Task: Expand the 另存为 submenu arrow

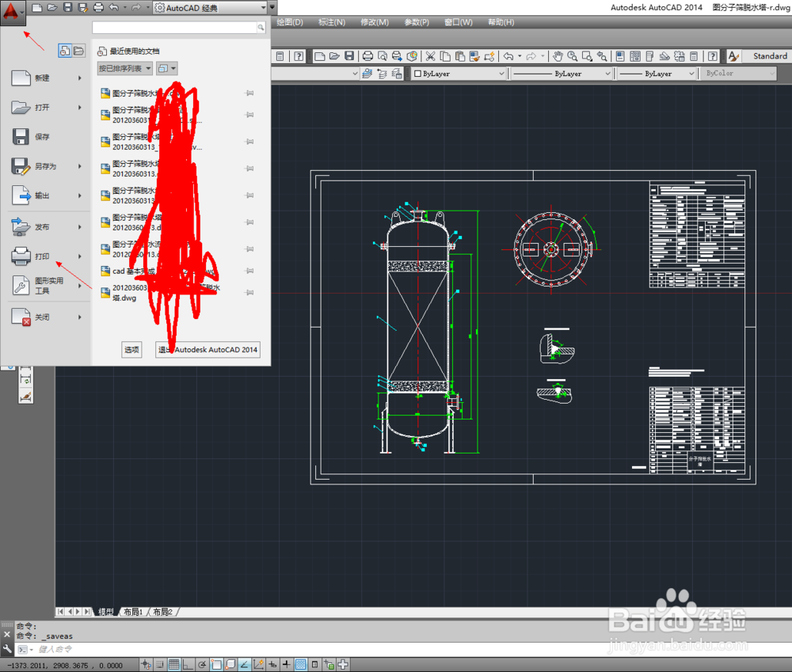Action: [x=80, y=166]
